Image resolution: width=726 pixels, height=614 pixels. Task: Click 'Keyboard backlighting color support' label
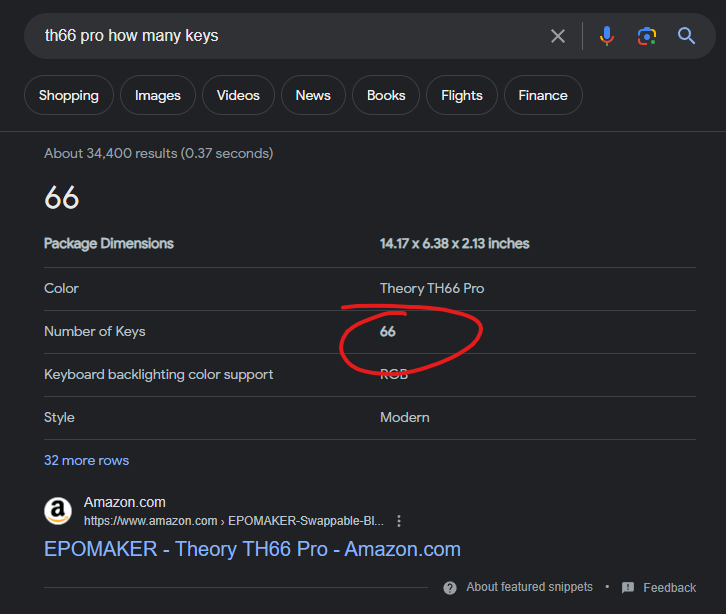pyautogui.click(x=158, y=375)
